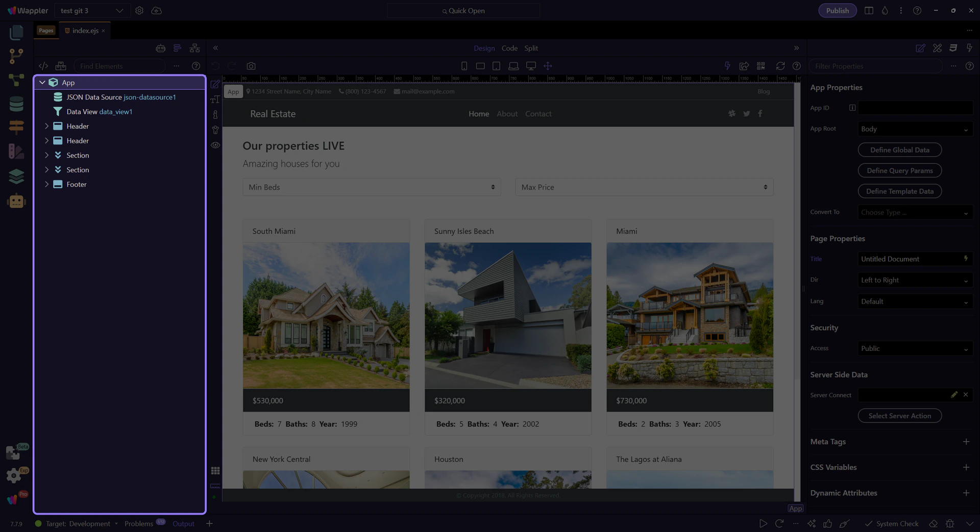Image resolution: width=980 pixels, height=532 pixels.
Task: Open project settings gear icon
Action: [x=139, y=11]
